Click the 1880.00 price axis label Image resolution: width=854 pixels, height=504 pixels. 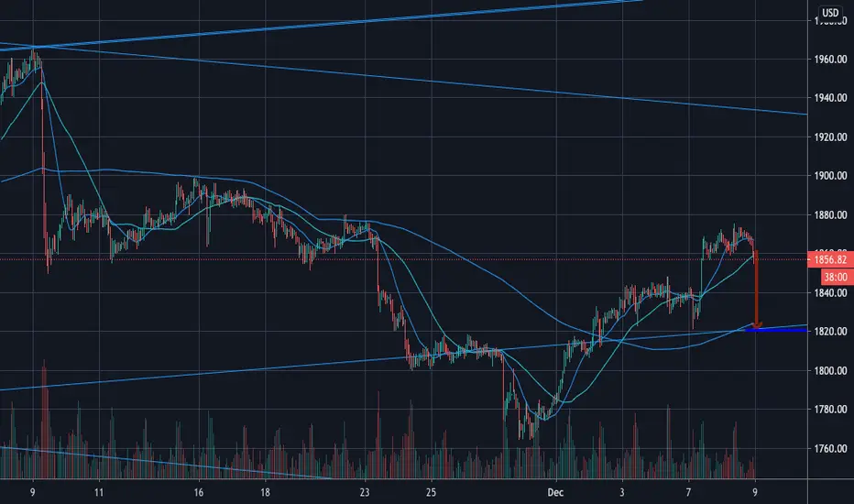[830, 214]
